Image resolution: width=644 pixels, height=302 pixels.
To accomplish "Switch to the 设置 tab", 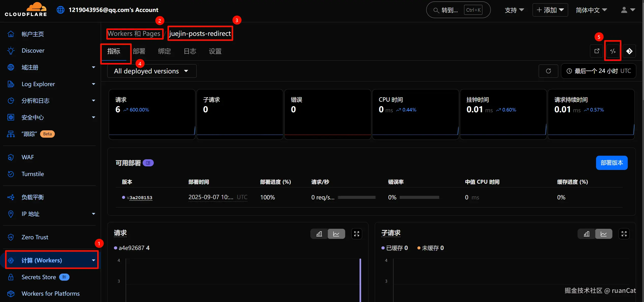I will click(x=215, y=51).
